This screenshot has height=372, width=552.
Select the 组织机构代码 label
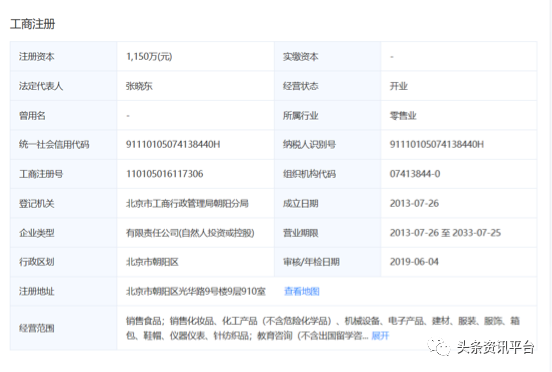(x=309, y=174)
